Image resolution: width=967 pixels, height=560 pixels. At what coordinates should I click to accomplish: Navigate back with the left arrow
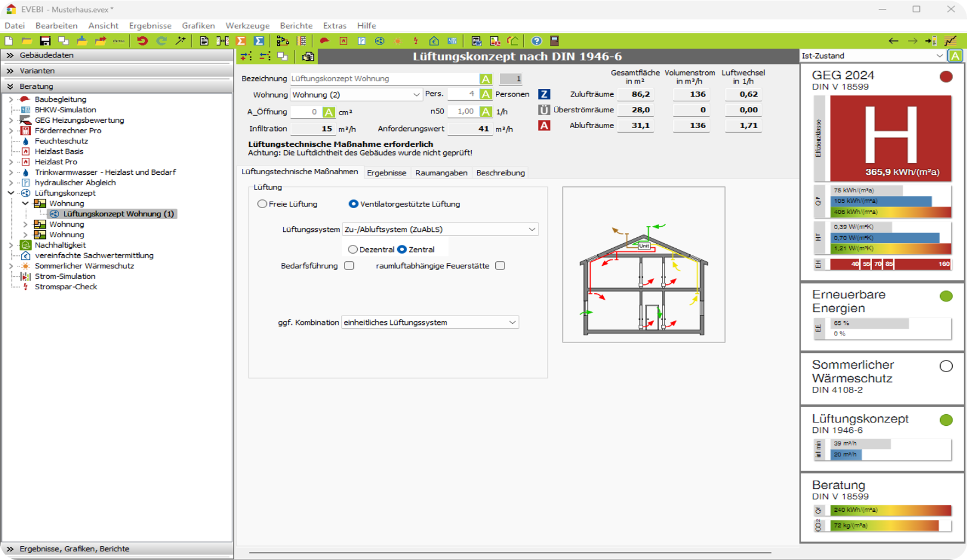pos(894,41)
